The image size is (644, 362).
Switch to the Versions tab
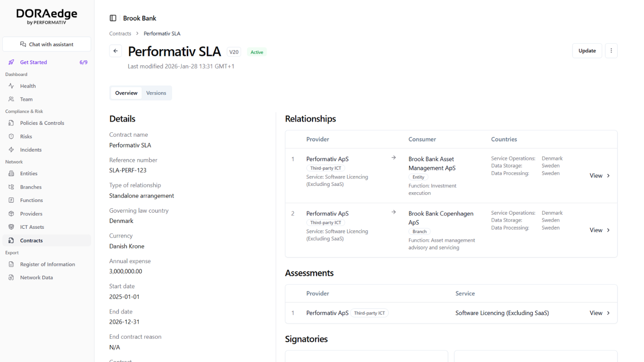(156, 93)
